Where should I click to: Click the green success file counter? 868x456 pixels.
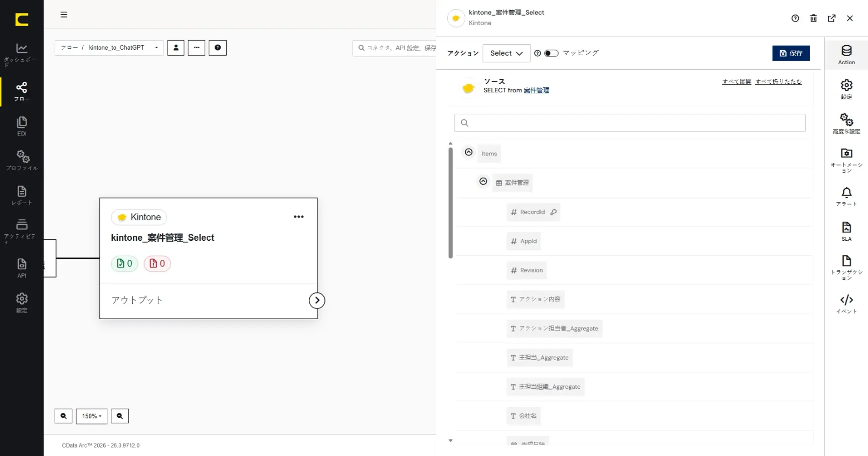[x=124, y=263]
